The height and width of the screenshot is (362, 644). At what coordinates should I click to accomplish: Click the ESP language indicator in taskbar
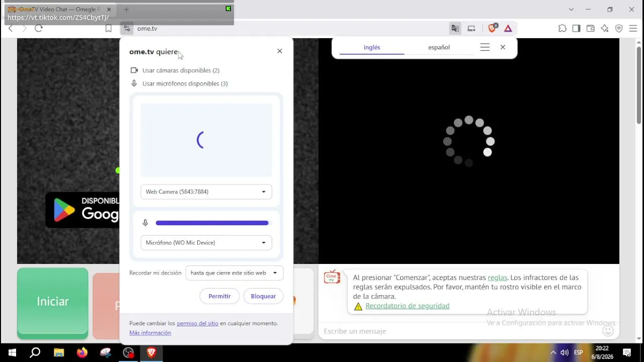pyautogui.click(x=579, y=352)
